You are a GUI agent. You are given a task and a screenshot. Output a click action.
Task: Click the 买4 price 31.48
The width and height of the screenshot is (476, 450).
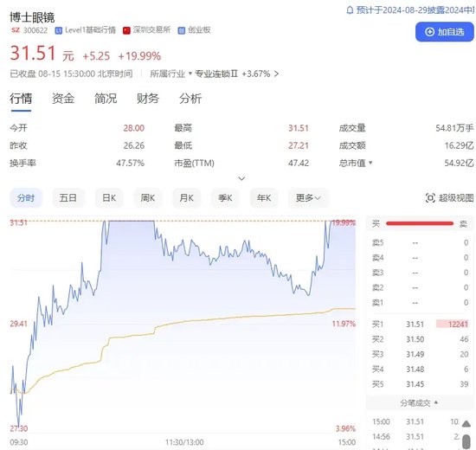click(415, 370)
